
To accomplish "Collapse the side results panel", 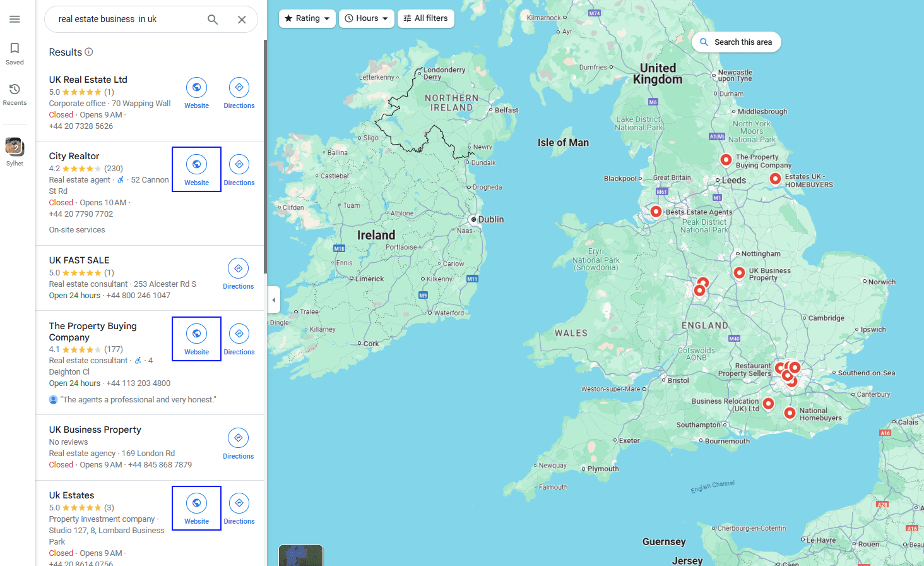I will click(x=274, y=300).
